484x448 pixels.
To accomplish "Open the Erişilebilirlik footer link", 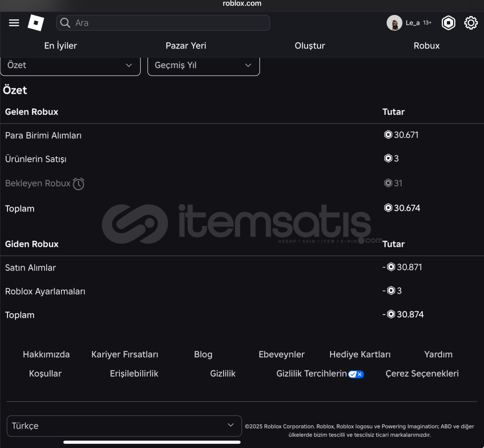I will [x=134, y=374].
